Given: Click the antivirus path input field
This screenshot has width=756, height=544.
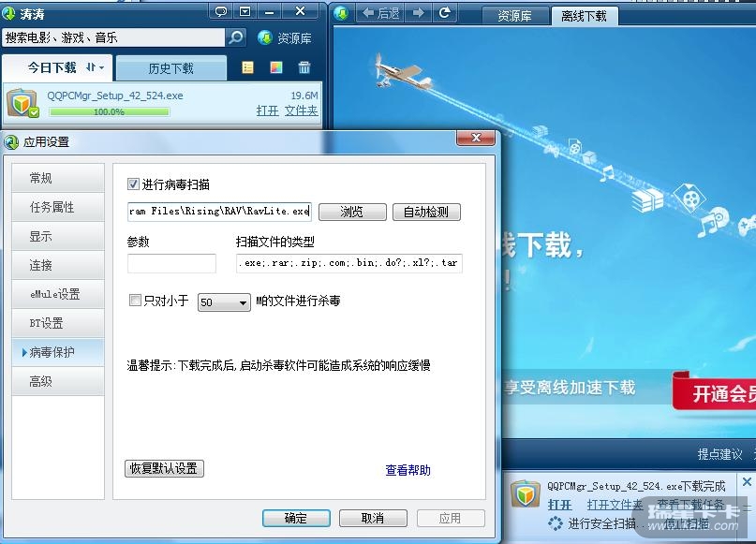Looking at the screenshot, I should tap(219, 211).
